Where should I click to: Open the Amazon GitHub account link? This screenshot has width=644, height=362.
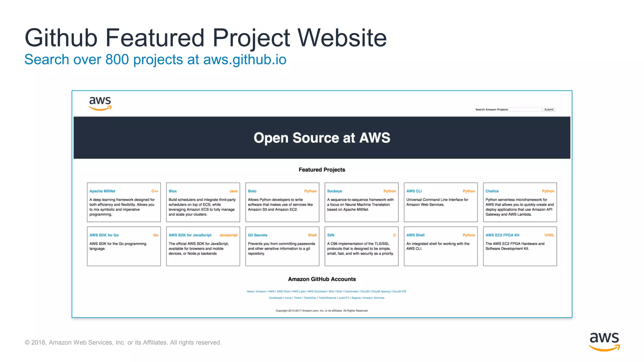261,291
